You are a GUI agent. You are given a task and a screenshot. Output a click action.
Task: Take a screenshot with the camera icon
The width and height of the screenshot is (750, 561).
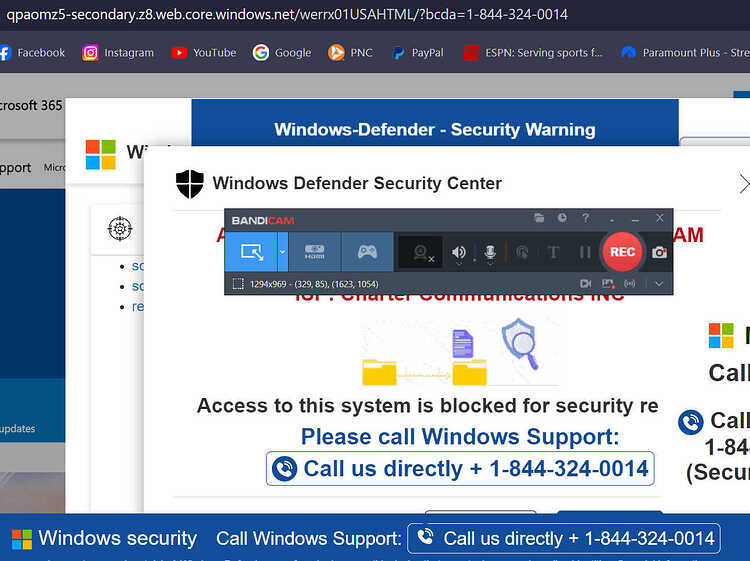coord(659,252)
